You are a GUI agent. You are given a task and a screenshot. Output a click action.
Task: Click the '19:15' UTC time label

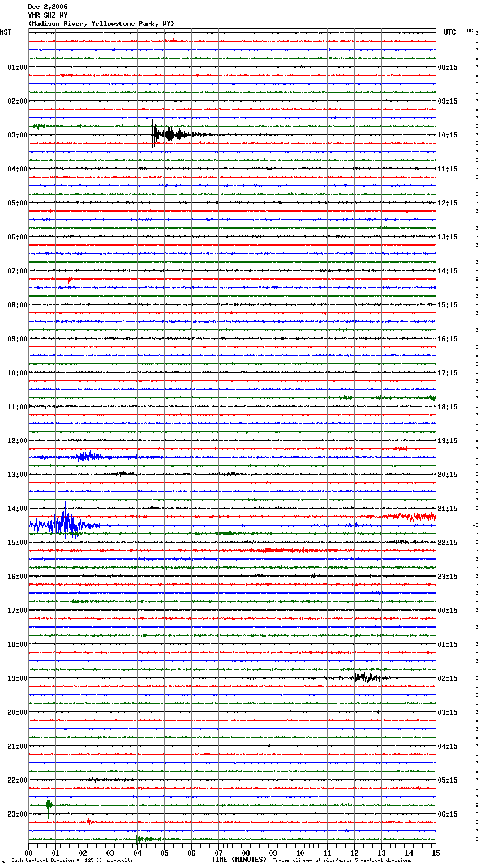click(448, 441)
